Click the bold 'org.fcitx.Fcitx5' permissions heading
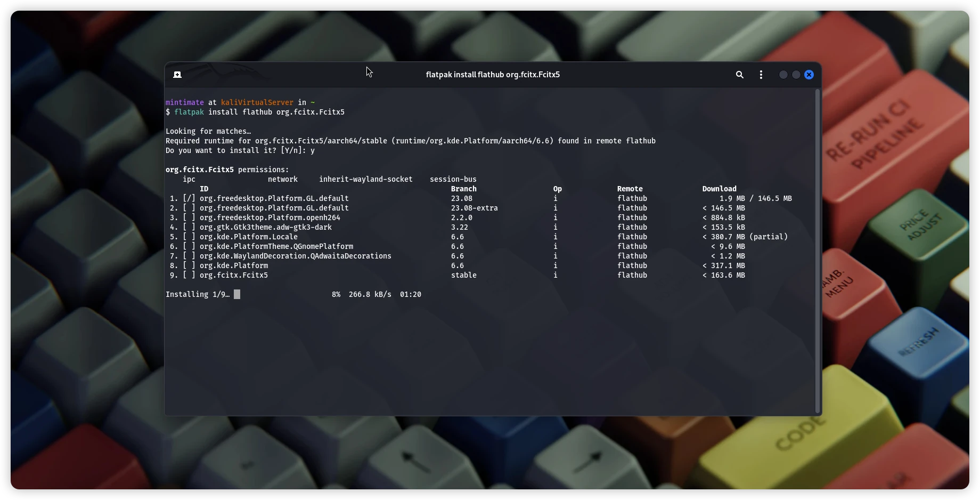980x500 pixels. [x=200, y=170]
